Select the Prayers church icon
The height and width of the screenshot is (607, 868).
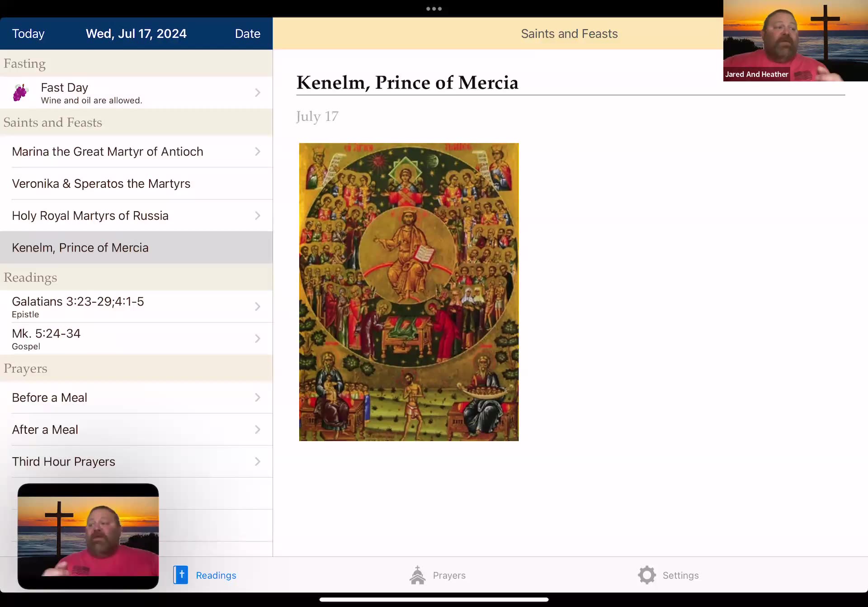pyautogui.click(x=417, y=575)
